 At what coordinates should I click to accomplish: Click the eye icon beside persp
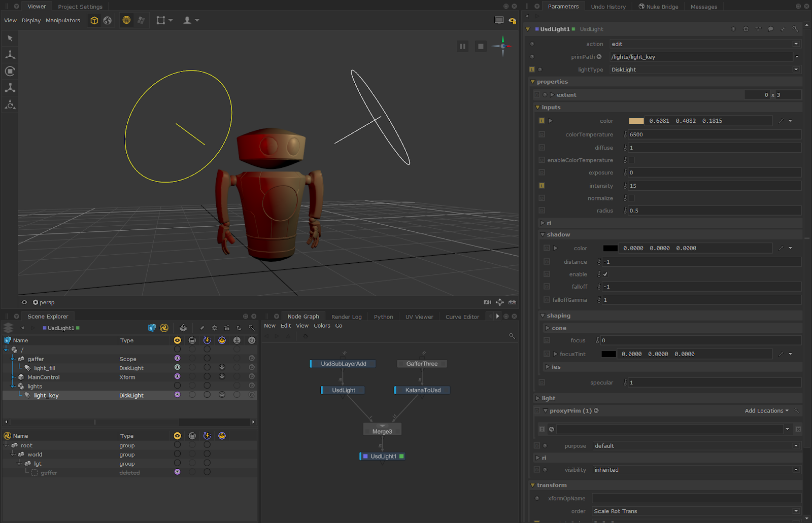click(x=24, y=302)
